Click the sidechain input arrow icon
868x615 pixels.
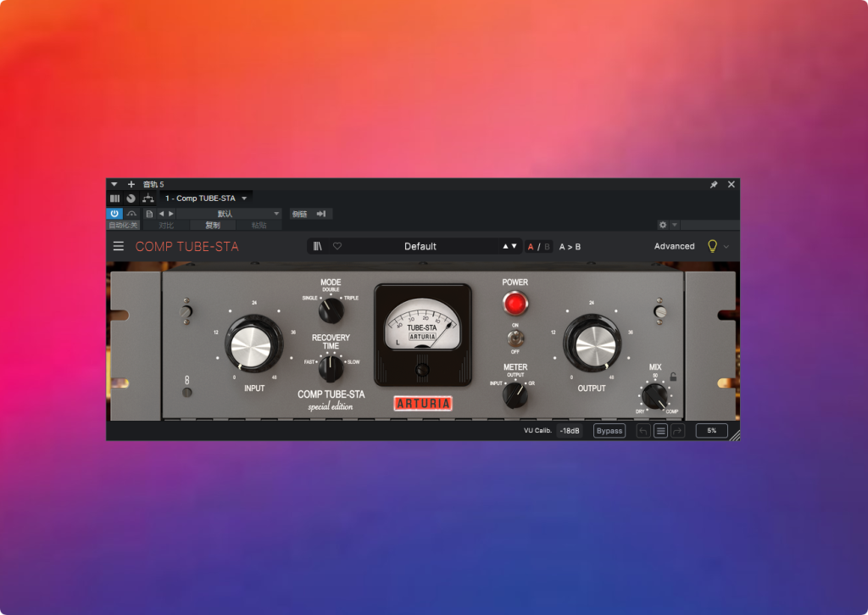coord(321,213)
